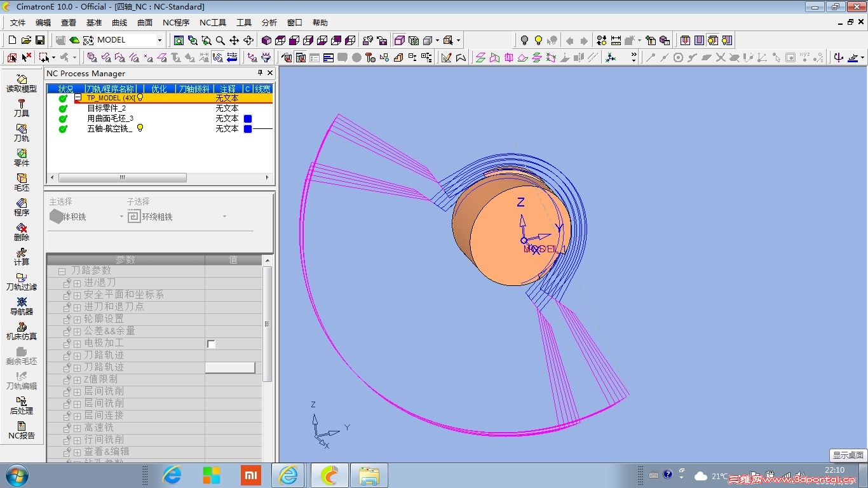This screenshot has width=868, height=488.
Task: Toggle the TP_MODEL light bulb visibility
Action: [x=140, y=98]
